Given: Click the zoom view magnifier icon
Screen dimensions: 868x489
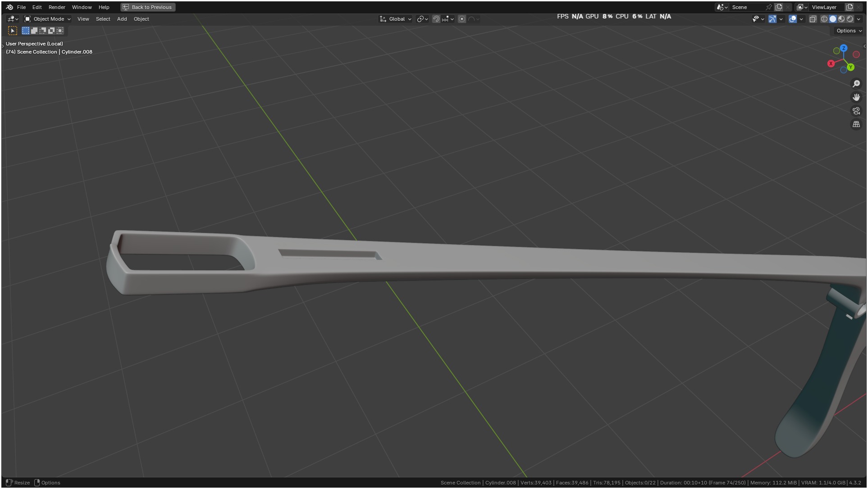Looking at the screenshot, I should pyautogui.click(x=856, y=84).
